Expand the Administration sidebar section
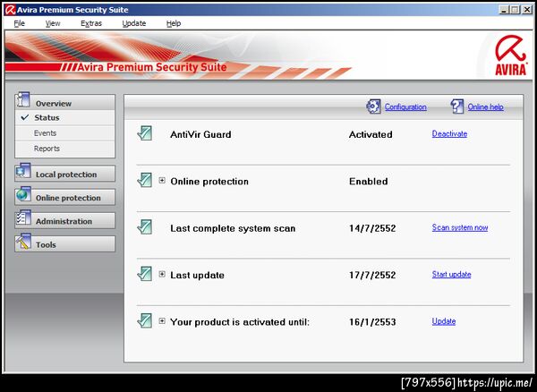This screenshot has width=537, height=392. coord(64,220)
